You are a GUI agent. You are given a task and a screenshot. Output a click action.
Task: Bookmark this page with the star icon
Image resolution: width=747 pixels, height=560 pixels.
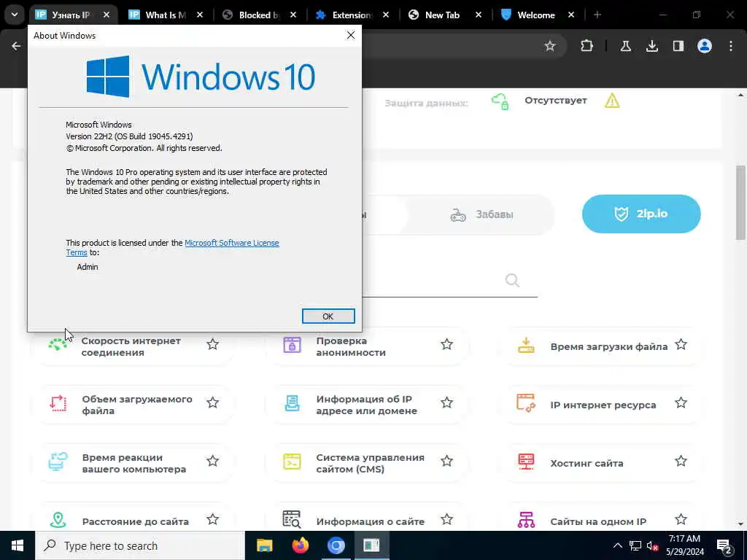point(550,46)
